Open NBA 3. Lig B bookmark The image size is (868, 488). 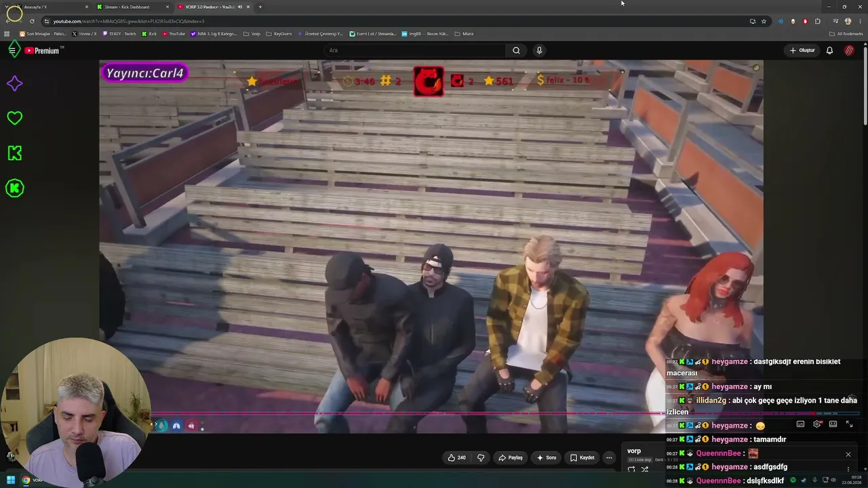point(214,33)
